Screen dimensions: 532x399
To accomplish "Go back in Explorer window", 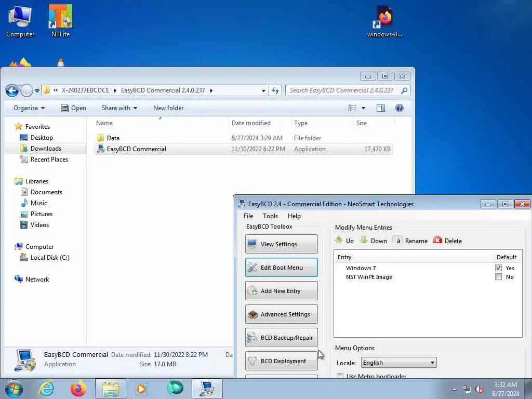I will (12, 90).
